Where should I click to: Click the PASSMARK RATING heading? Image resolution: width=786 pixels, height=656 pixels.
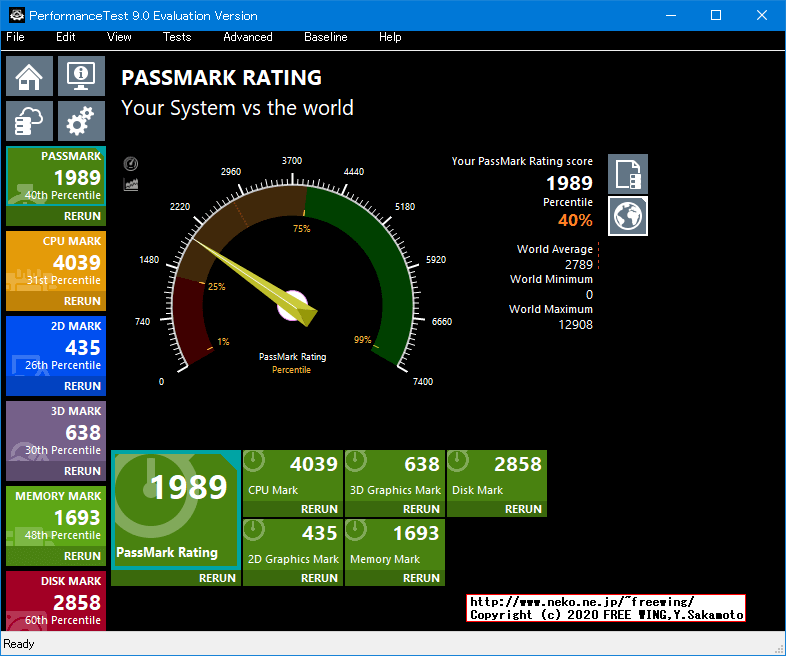222,78
